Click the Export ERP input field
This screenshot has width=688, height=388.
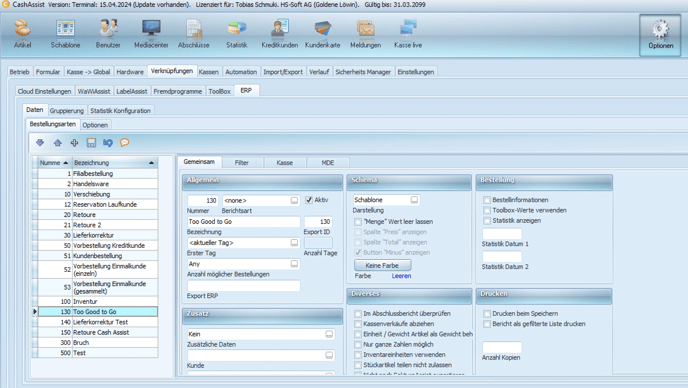click(244, 286)
